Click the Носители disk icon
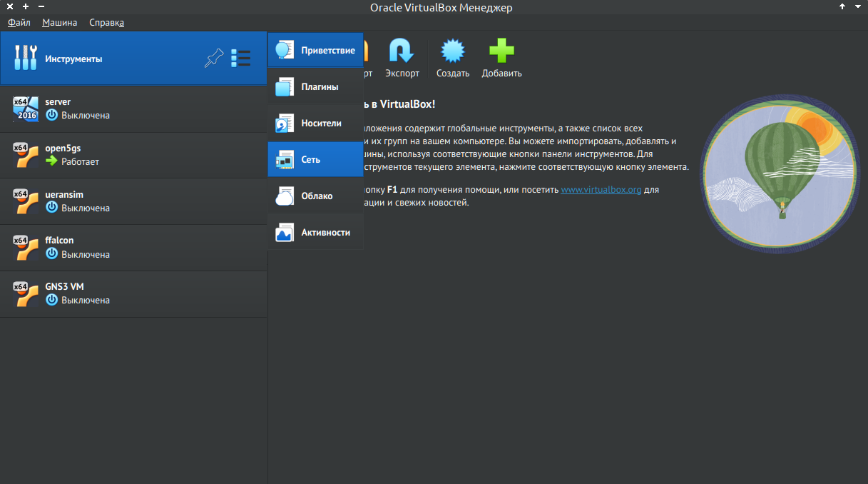Screen dimensions: 868x484 click(x=285, y=123)
